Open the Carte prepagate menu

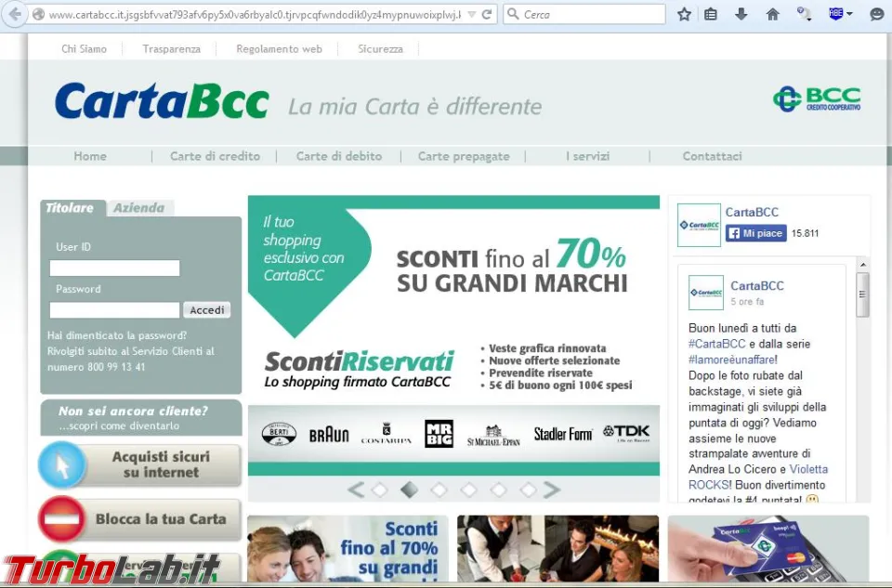[x=464, y=156]
